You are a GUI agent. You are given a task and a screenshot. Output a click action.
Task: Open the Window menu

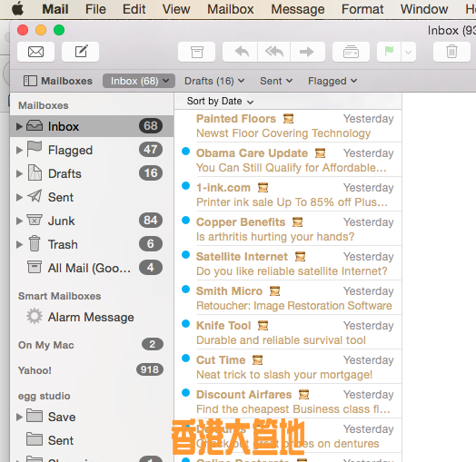pos(424,9)
